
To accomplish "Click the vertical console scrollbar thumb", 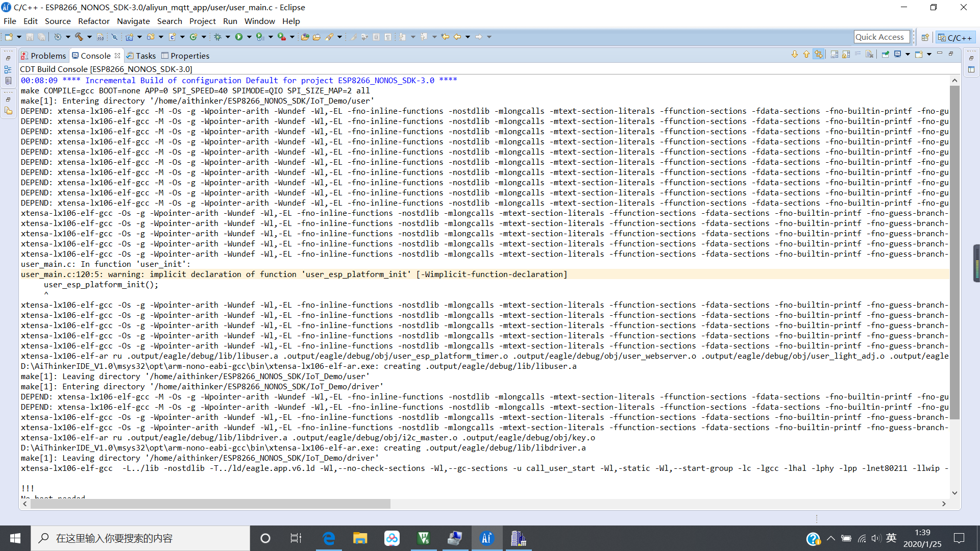I will click(954, 253).
